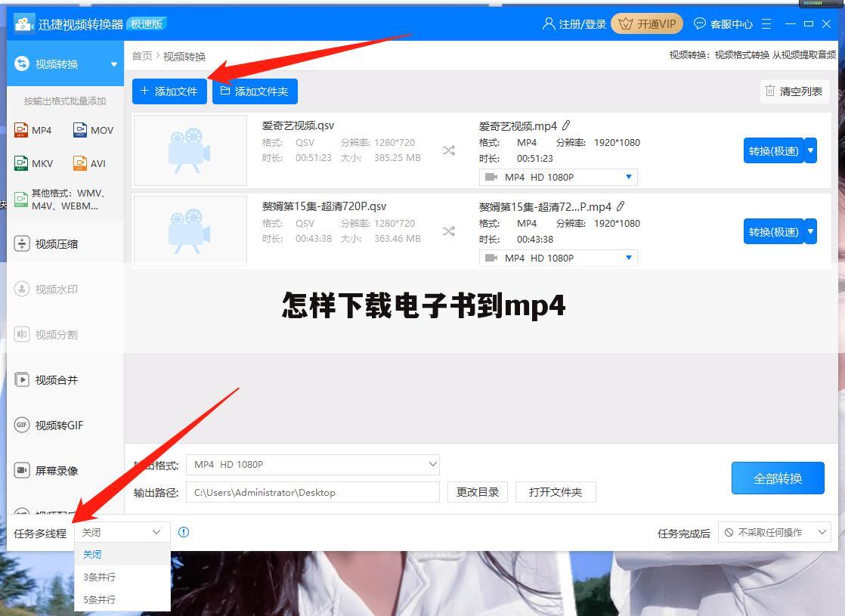
Task: Open the hamburger menu in title bar
Action: point(766,23)
